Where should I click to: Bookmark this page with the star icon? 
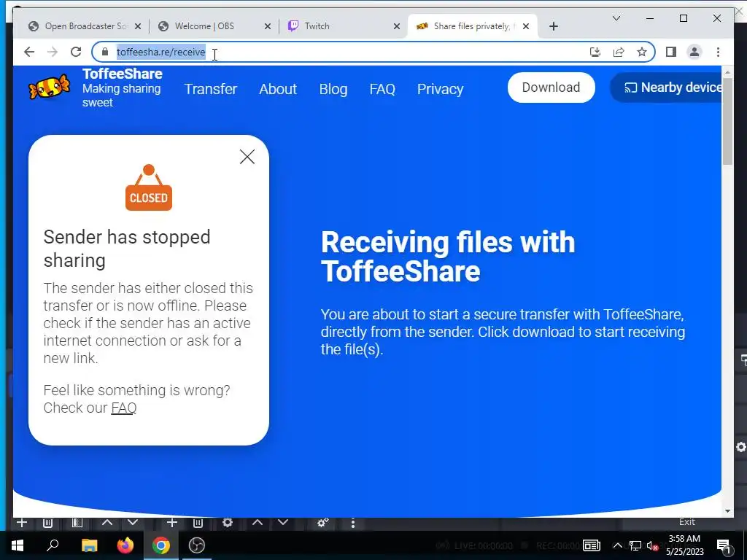coord(642,52)
